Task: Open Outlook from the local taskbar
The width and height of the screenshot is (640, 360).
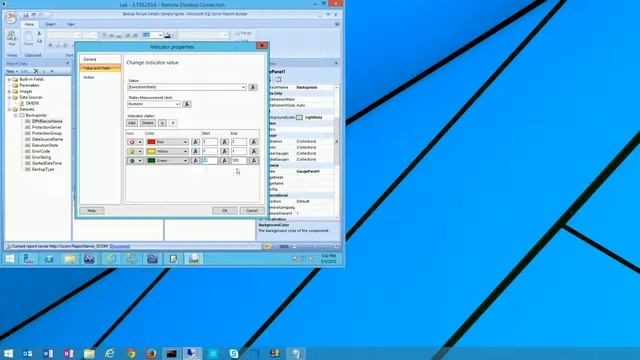Action: tap(28, 353)
